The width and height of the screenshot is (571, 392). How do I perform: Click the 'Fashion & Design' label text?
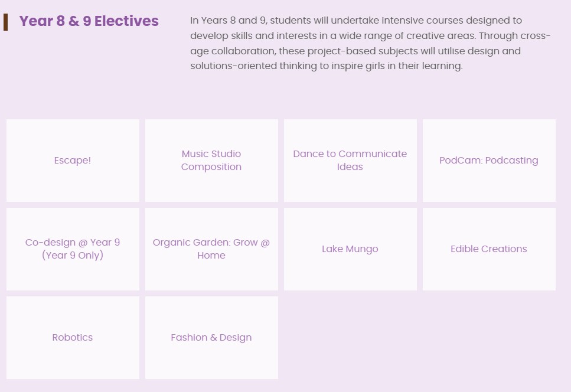coord(211,338)
